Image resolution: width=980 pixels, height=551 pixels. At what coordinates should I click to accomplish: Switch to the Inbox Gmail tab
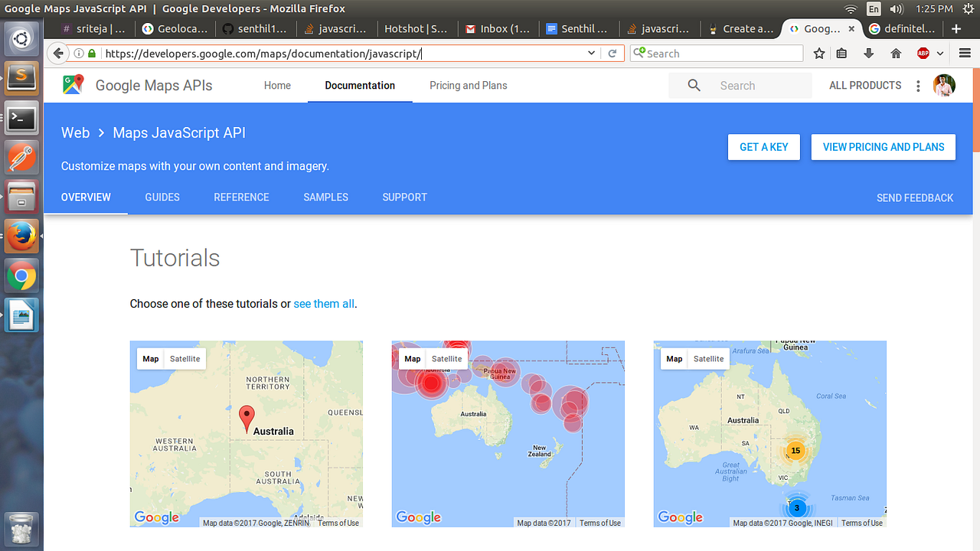click(497, 29)
